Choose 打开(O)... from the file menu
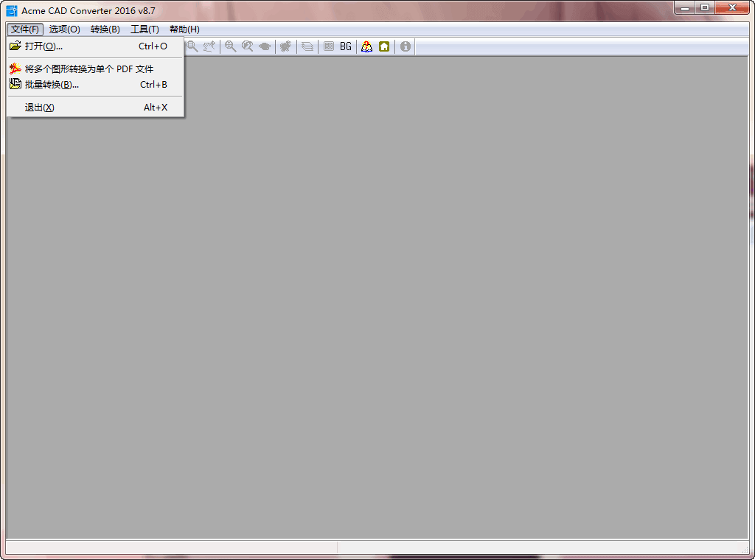Viewport: 755px width, 560px height. (x=95, y=46)
